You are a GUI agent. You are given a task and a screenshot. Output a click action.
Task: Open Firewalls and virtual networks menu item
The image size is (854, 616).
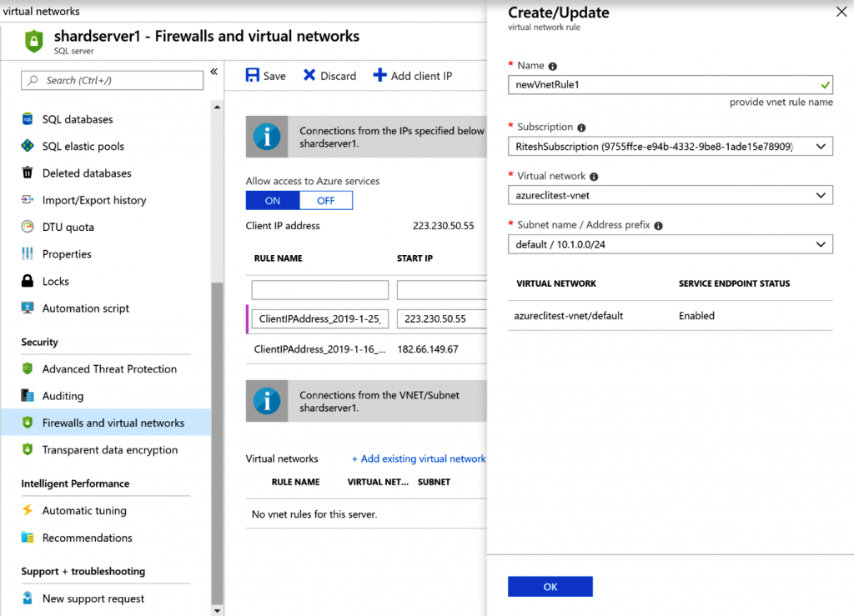[113, 423]
